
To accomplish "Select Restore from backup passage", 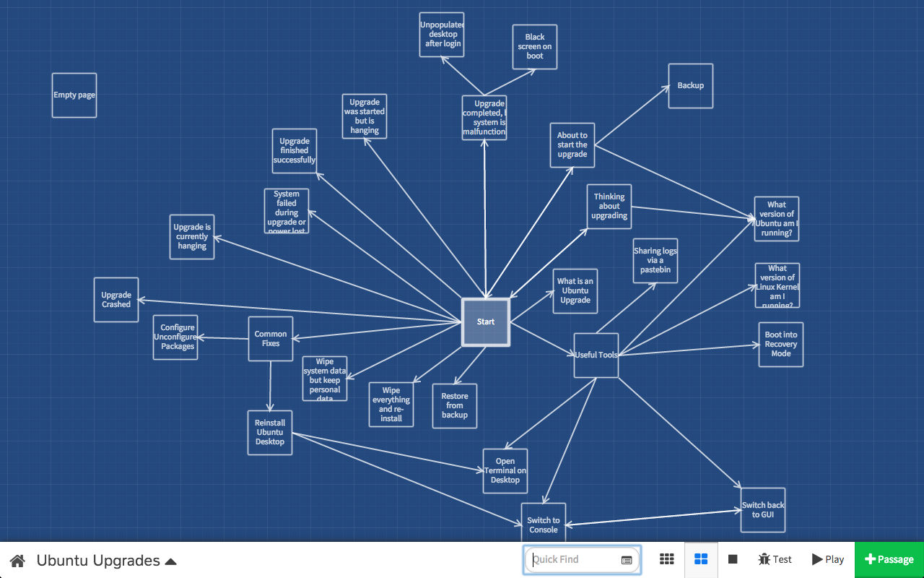I will 455,406.
